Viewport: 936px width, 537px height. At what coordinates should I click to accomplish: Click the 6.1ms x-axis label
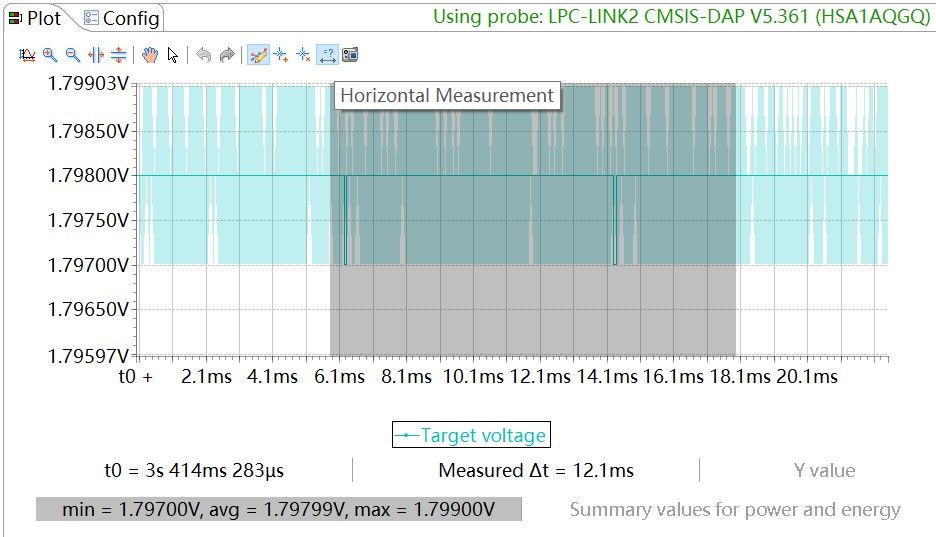point(340,376)
